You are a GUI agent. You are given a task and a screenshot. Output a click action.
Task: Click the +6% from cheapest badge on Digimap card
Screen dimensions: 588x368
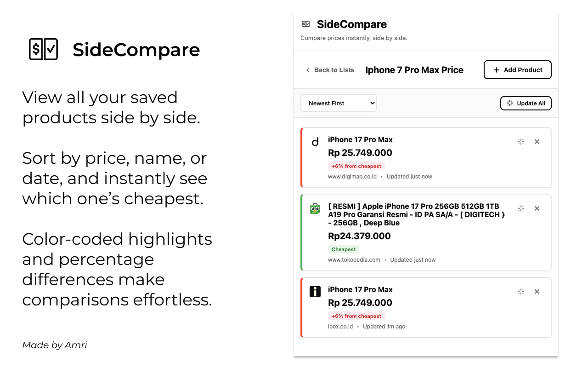356,166
